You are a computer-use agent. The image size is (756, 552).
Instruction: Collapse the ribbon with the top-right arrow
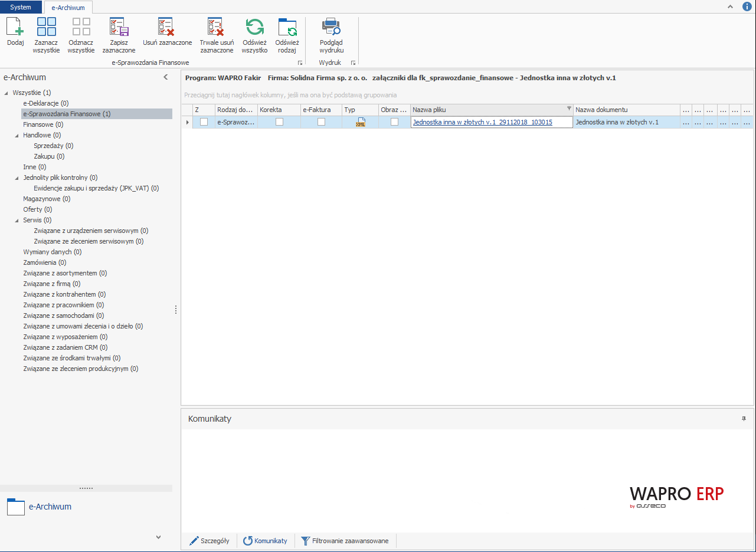pos(730,6)
